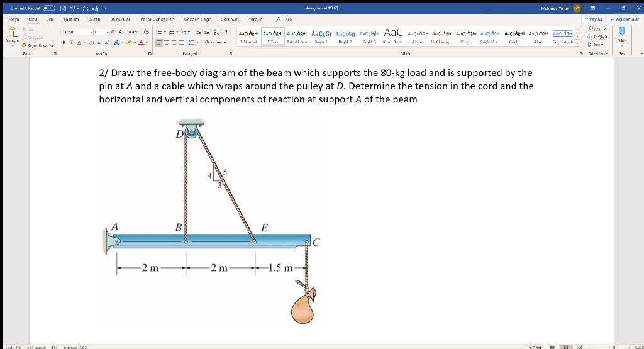This screenshot has height=349, width=644.
Task: Click the Mahmut Torun account avatar
Action: click(x=577, y=8)
